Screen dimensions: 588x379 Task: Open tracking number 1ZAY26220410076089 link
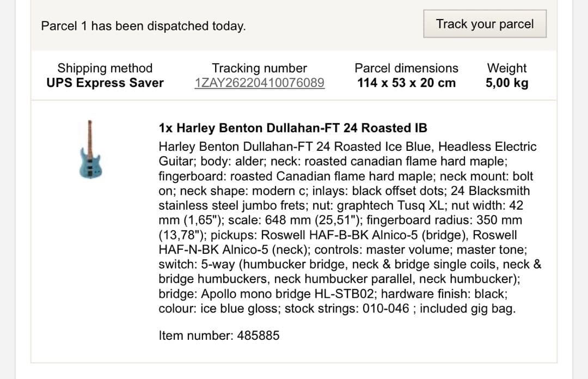coord(259,83)
